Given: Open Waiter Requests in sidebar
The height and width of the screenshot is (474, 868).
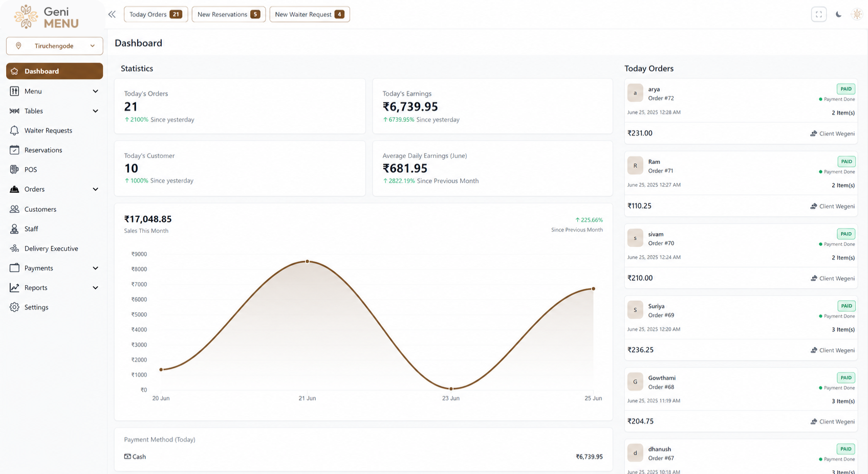Looking at the screenshot, I should 54,130.
